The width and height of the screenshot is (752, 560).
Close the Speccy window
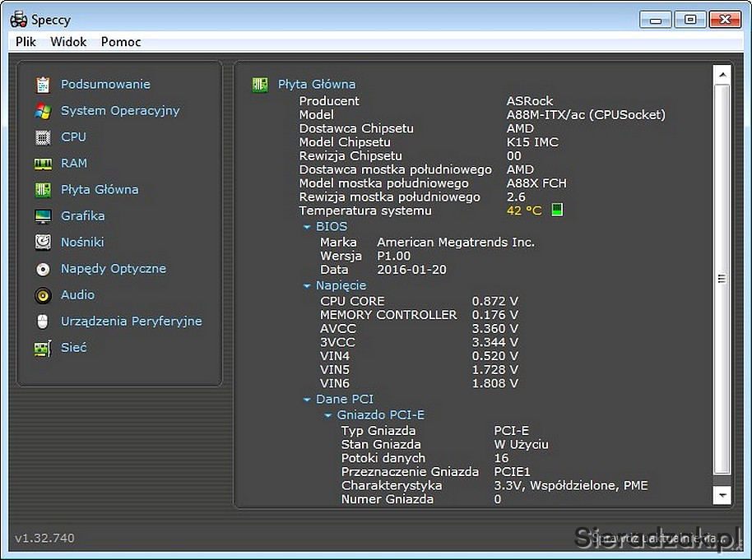click(x=725, y=20)
